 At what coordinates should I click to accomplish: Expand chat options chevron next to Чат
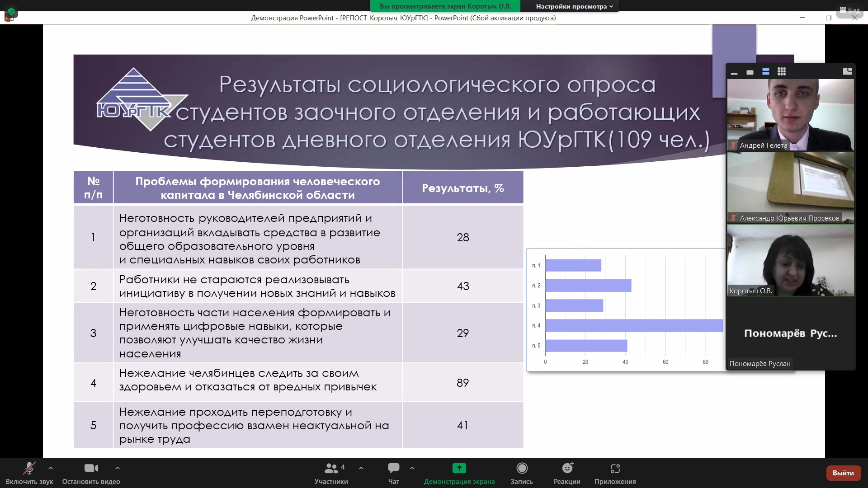[x=412, y=468]
